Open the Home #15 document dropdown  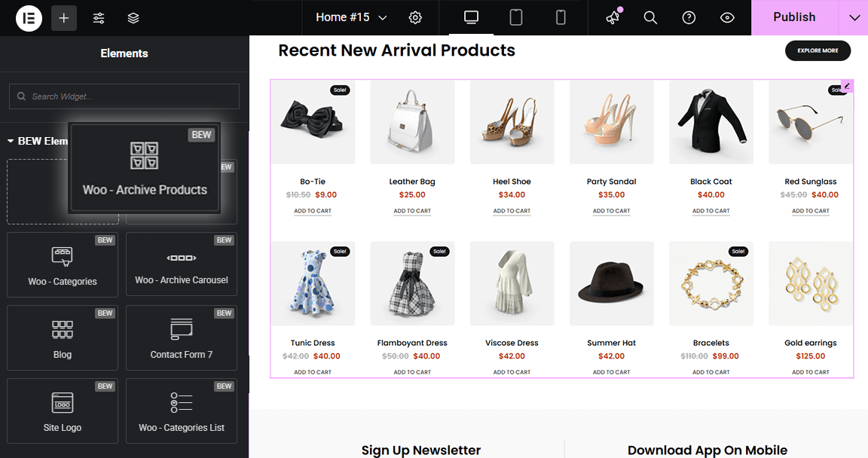[351, 17]
